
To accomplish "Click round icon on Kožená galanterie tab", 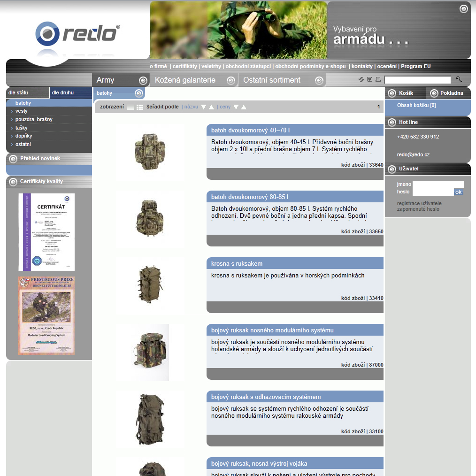I will coord(231,80).
